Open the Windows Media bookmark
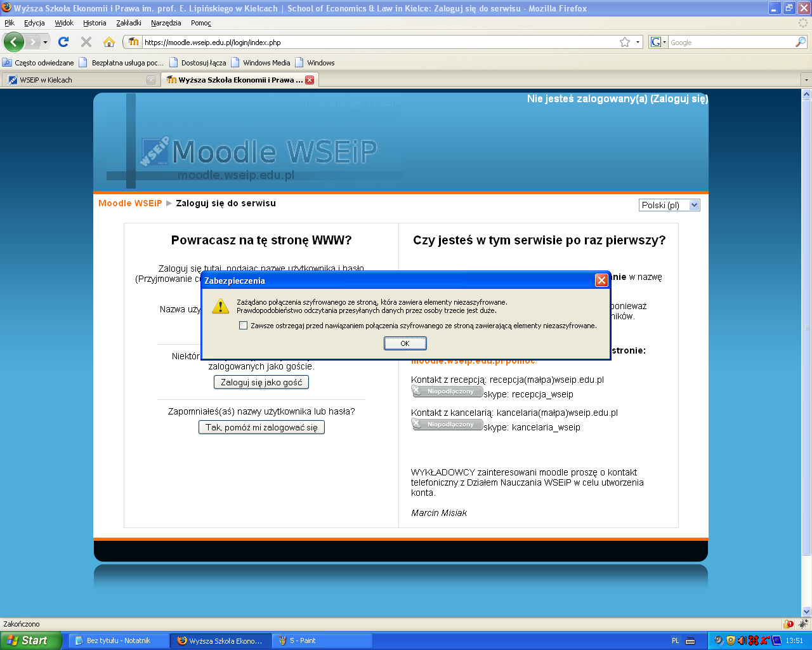The height and width of the screenshot is (650, 812). pos(260,63)
